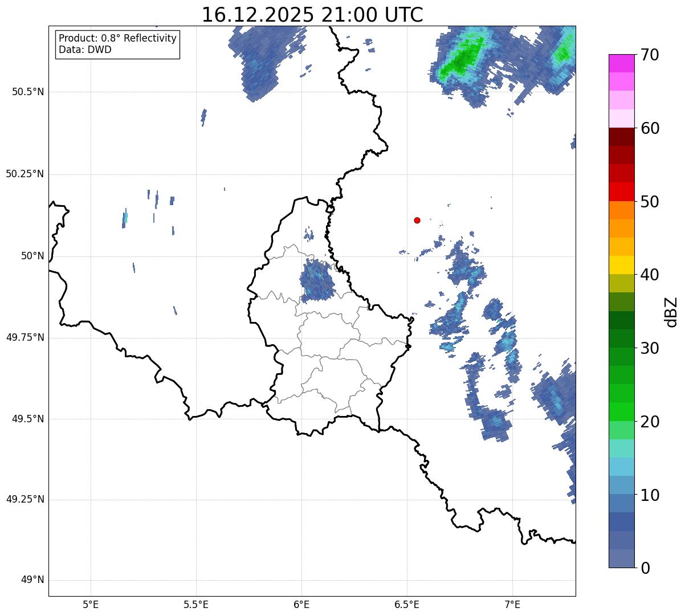Click the colorbar tick value 50

650,202
